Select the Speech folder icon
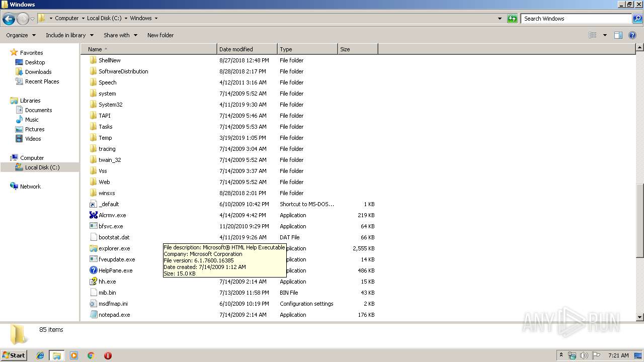Viewport: 644px width, 362px height. point(93,82)
